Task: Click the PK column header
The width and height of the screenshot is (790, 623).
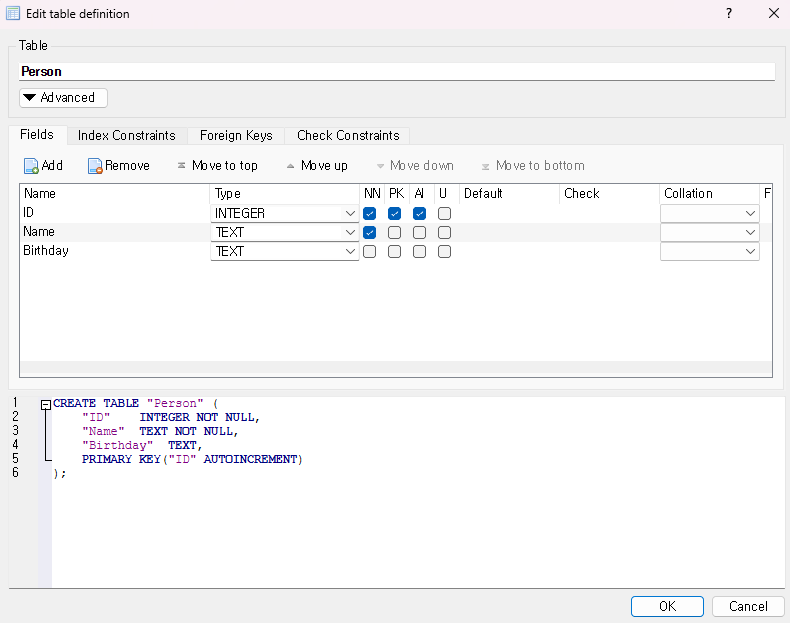Action: 397,194
